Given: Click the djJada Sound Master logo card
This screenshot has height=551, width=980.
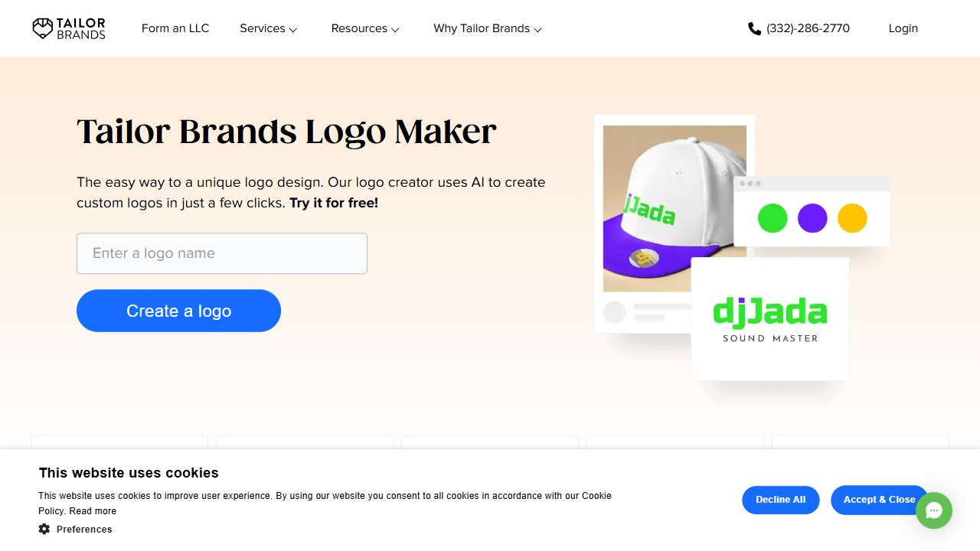Looking at the screenshot, I should (770, 318).
